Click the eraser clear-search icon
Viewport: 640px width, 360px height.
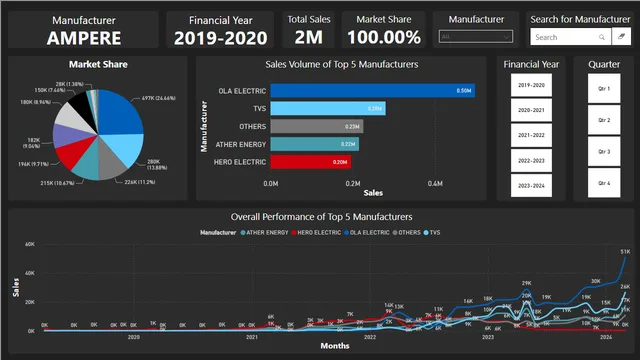pos(621,37)
